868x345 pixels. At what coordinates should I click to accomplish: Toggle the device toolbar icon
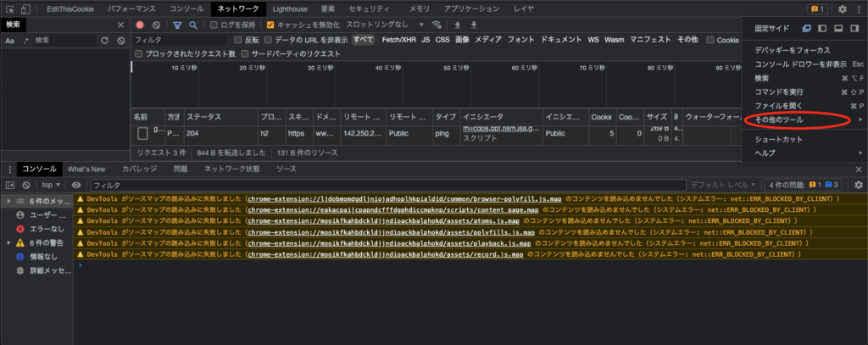point(25,8)
